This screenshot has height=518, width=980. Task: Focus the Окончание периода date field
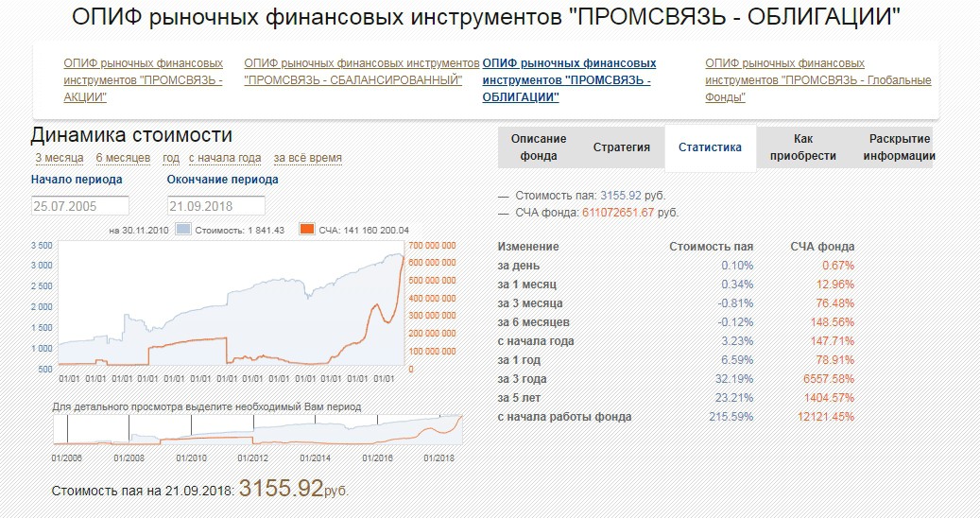pos(216,205)
